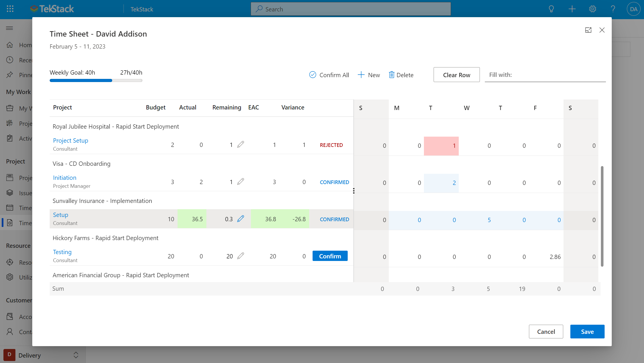
Task: Collapse the left navigation hamburger menu
Action: click(x=9, y=28)
